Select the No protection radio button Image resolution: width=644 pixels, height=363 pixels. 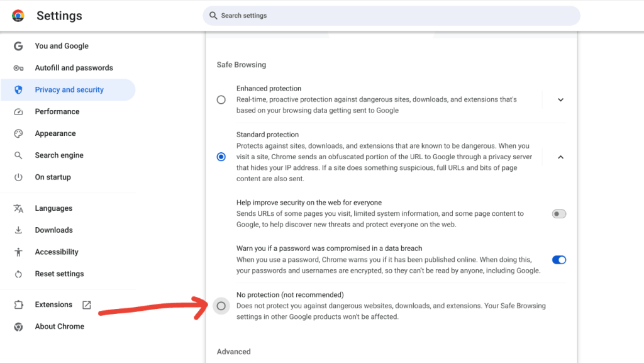coord(221,306)
